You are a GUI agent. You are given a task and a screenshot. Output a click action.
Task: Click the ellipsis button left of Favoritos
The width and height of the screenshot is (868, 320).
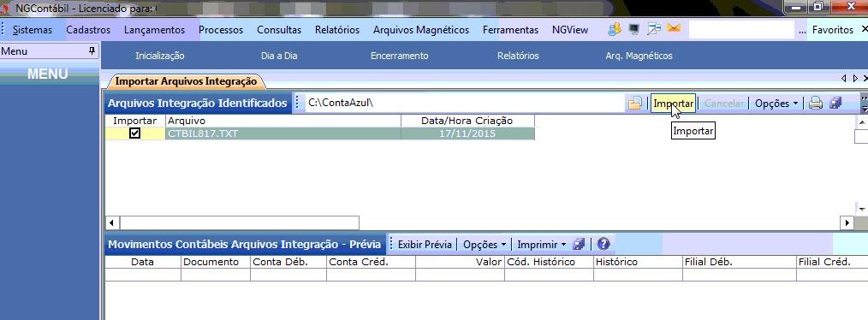coord(802,31)
